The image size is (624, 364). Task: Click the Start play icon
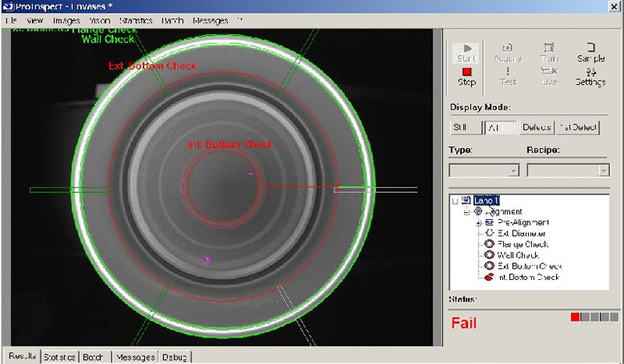(467, 49)
